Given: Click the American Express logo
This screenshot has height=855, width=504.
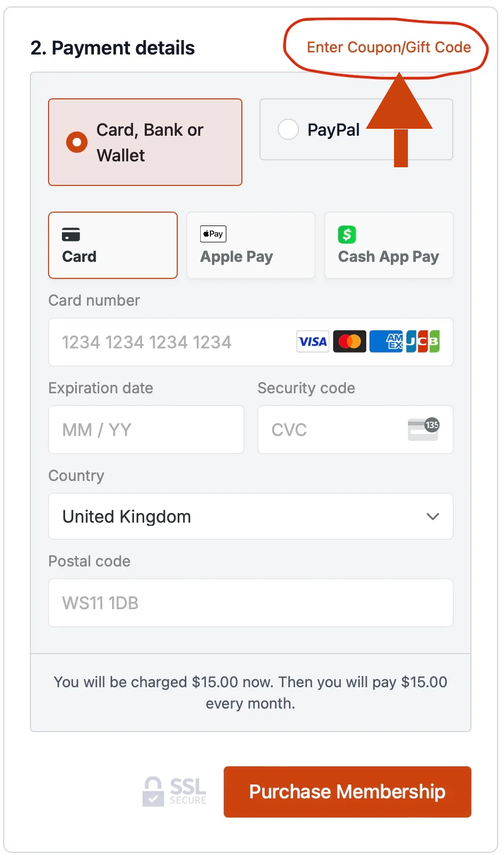Looking at the screenshot, I should pos(387,341).
